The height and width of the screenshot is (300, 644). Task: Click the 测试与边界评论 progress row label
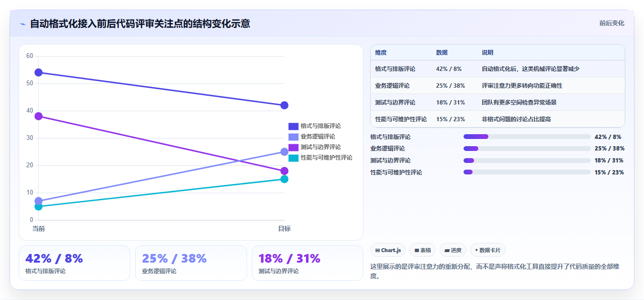(x=390, y=161)
